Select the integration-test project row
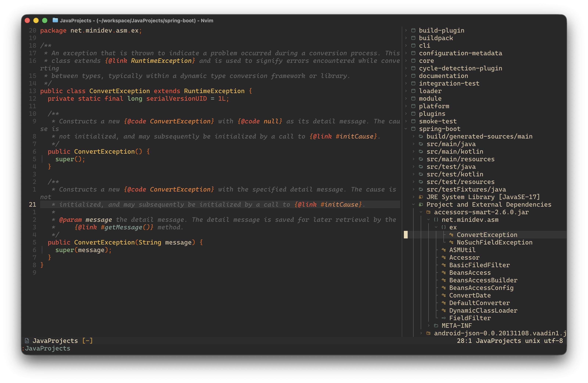The image size is (588, 383). coord(449,83)
